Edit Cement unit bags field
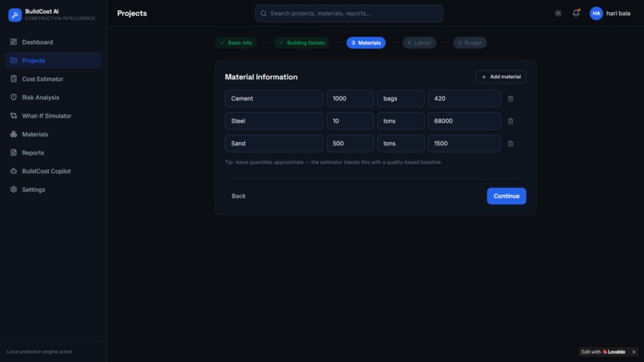The image size is (644, 362). point(401,98)
